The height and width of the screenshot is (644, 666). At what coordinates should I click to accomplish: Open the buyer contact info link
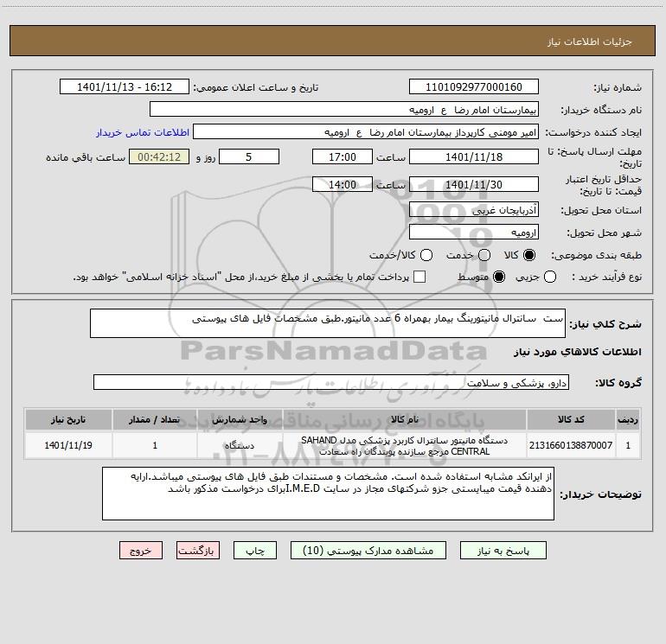click(143, 132)
